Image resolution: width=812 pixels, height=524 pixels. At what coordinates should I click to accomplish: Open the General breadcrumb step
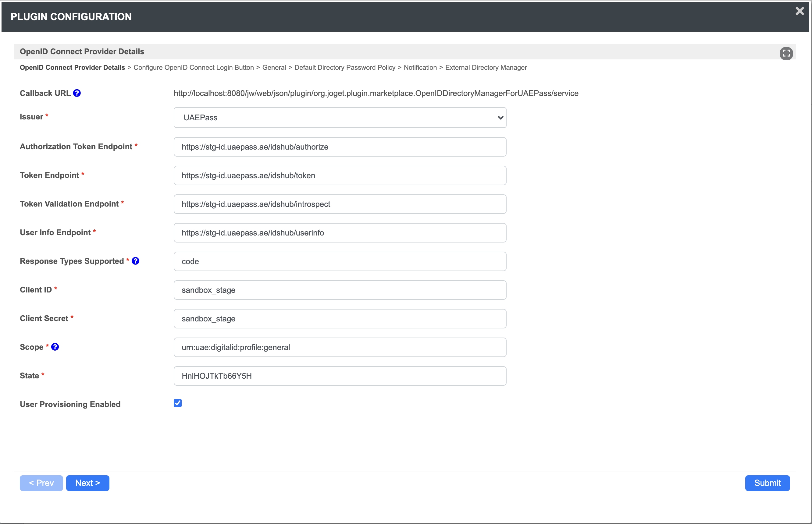(274, 67)
